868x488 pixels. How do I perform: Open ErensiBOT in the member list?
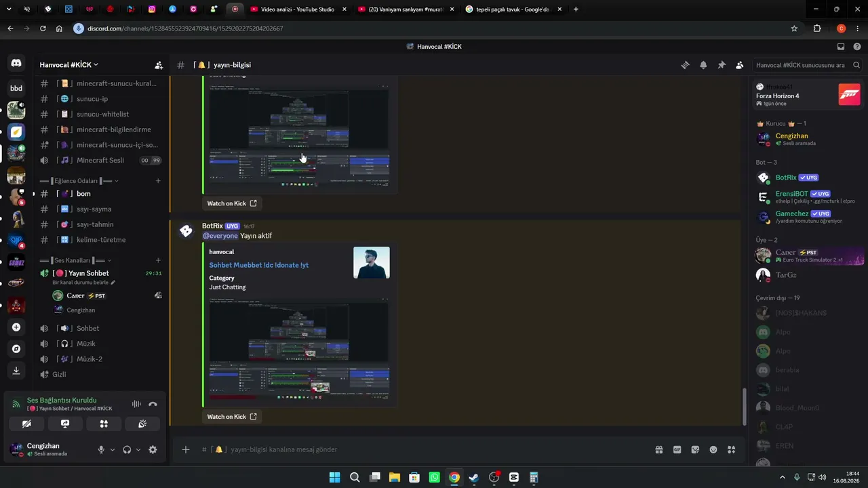point(807,197)
